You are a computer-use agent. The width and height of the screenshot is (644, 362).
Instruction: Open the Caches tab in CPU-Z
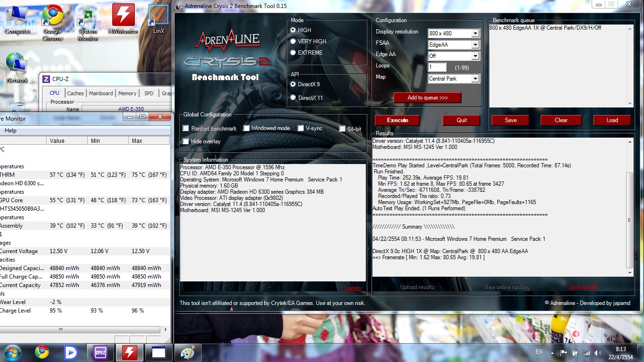(75, 93)
